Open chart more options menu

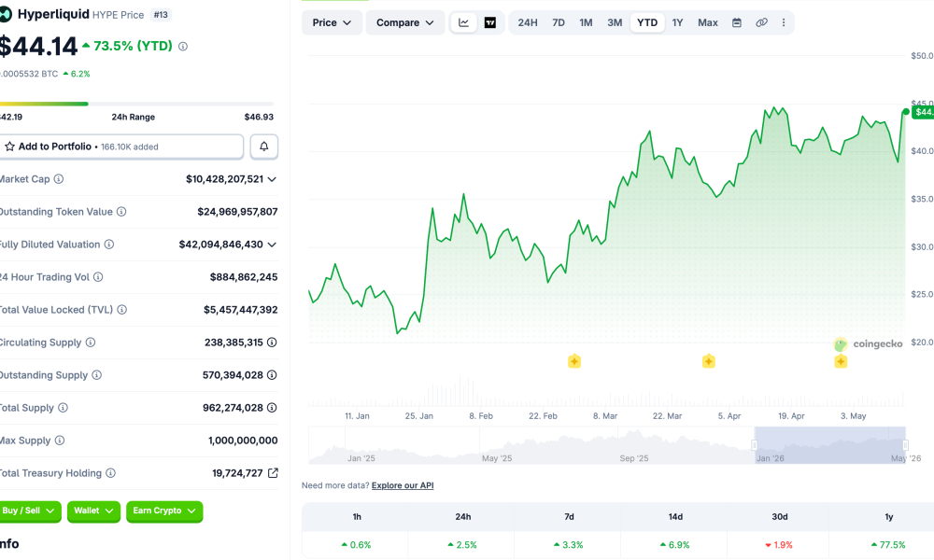(784, 22)
